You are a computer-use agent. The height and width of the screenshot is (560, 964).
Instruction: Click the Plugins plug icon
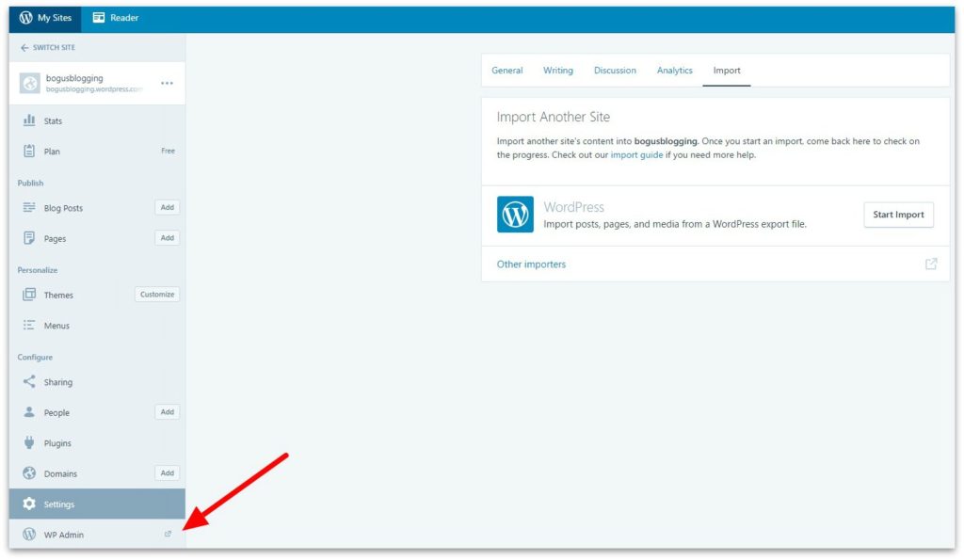(29, 442)
